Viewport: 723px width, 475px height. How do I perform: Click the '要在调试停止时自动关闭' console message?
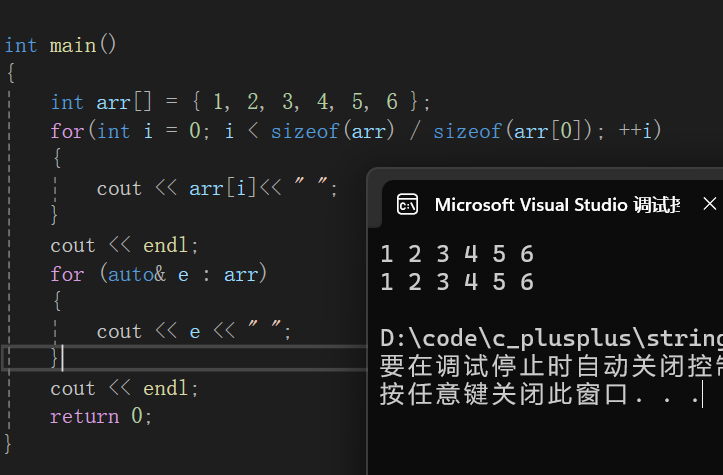(551, 367)
